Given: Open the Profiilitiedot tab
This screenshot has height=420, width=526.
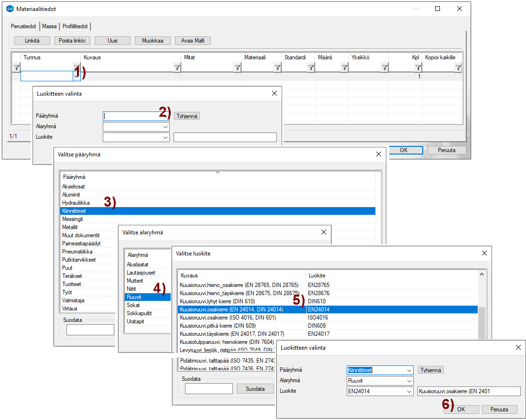Looking at the screenshot, I should point(76,26).
